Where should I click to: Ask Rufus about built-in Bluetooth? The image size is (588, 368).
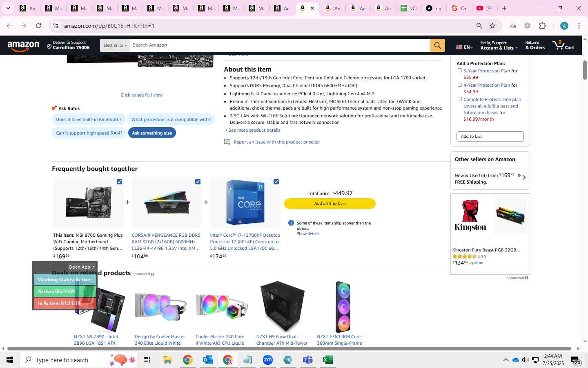click(89, 119)
